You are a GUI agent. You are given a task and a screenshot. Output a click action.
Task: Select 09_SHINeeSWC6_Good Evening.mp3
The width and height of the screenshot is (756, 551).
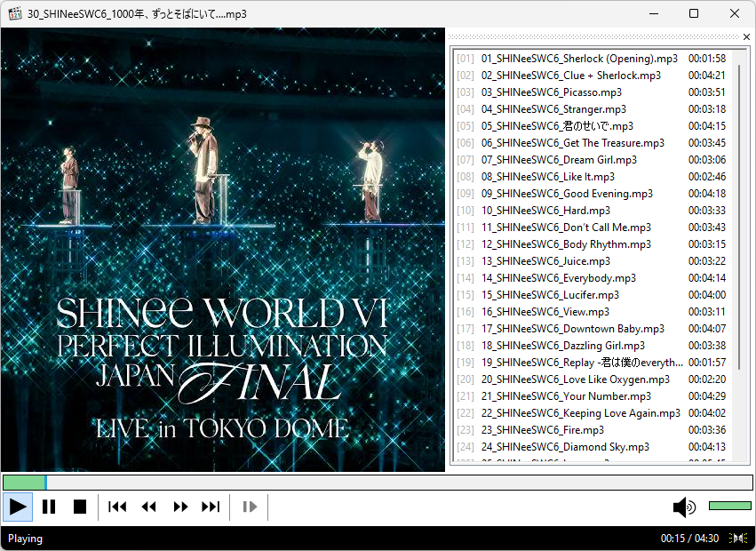click(x=592, y=194)
